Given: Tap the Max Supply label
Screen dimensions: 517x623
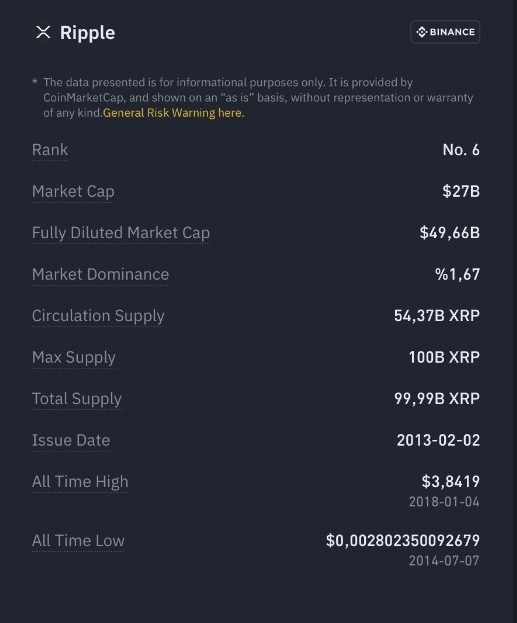Looking at the screenshot, I should point(74,357).
